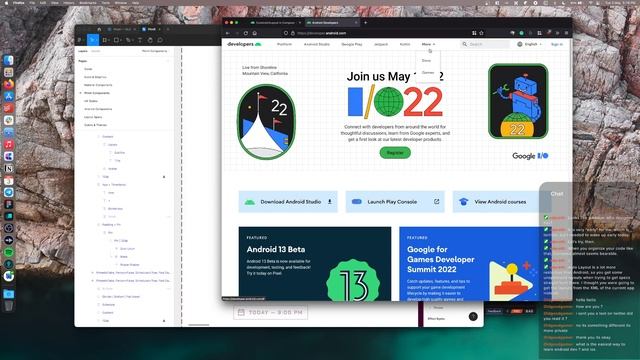Switch to the first Firefox tab
This screenshot has height=360, width=640.
[x=276, y=23]
